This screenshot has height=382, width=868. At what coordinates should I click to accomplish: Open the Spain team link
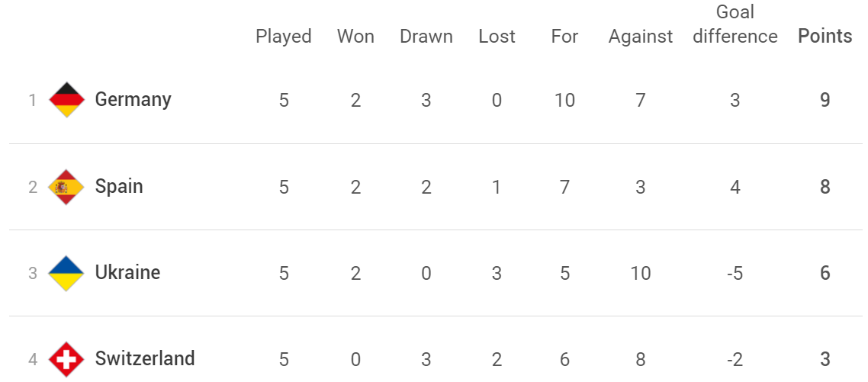click(x=119, y=187)
